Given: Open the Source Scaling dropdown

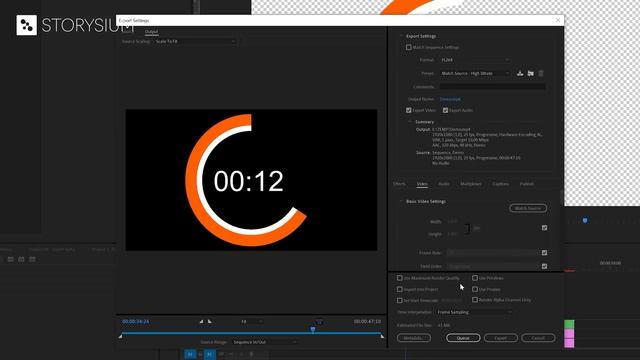Looking at the screenshot, I should click(x=195, y=41).
